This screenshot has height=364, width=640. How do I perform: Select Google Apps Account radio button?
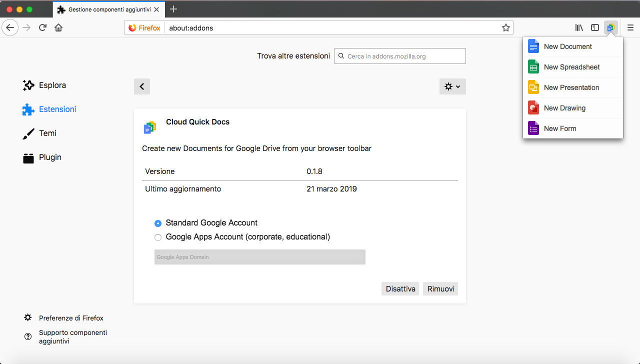point(158,237)
